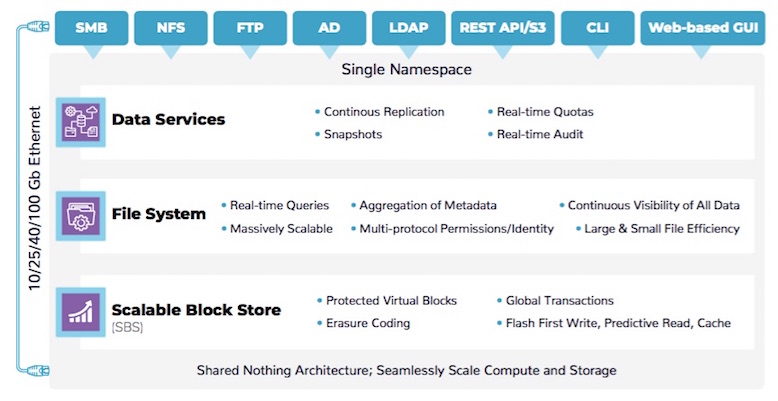Click the Single Namespace heading
Viewport: 778px width, 401px height.
(406, 69)
